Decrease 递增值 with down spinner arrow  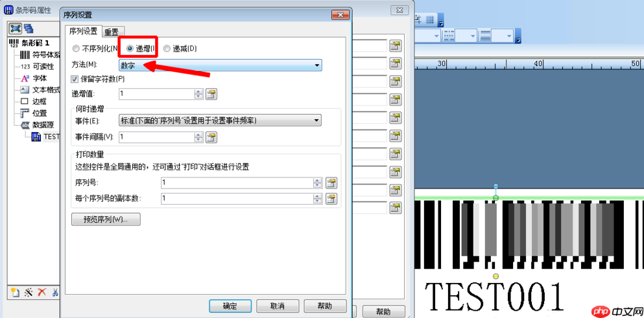coord(199,97)
